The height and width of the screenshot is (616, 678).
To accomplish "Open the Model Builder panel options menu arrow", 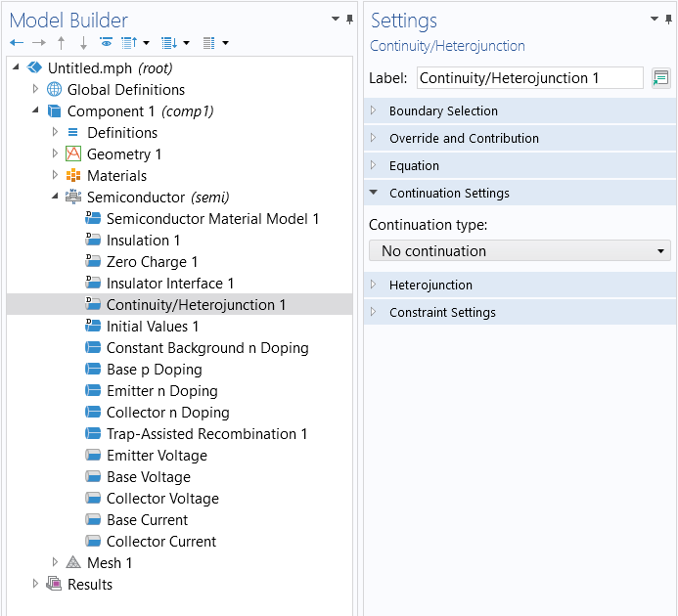I will 336,19.
